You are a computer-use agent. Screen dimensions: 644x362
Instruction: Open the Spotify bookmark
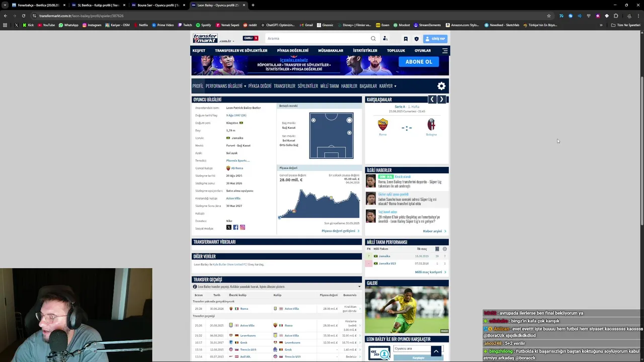pos(203,25)
